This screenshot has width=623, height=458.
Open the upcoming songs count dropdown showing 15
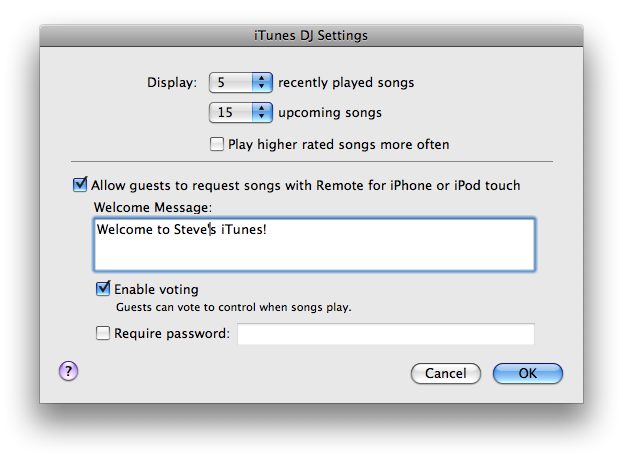point(241,112)
